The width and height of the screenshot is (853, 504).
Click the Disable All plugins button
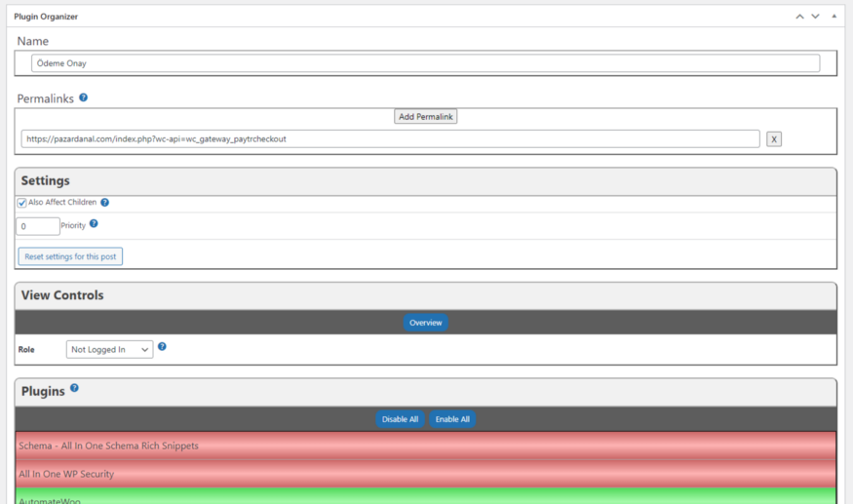[400, 419]
